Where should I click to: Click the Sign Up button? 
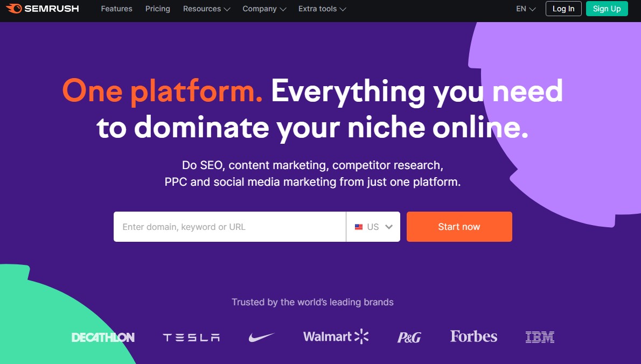click(x=607, y=9)
